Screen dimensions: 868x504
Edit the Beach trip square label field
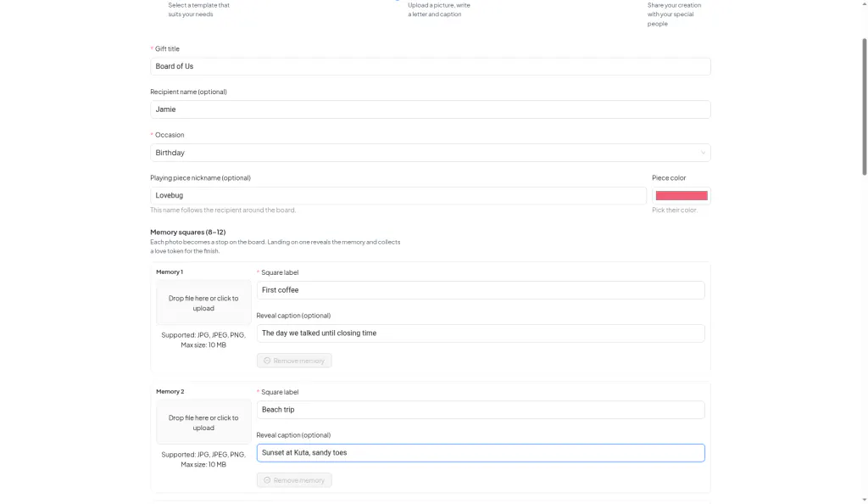click(x=481, y=410)
